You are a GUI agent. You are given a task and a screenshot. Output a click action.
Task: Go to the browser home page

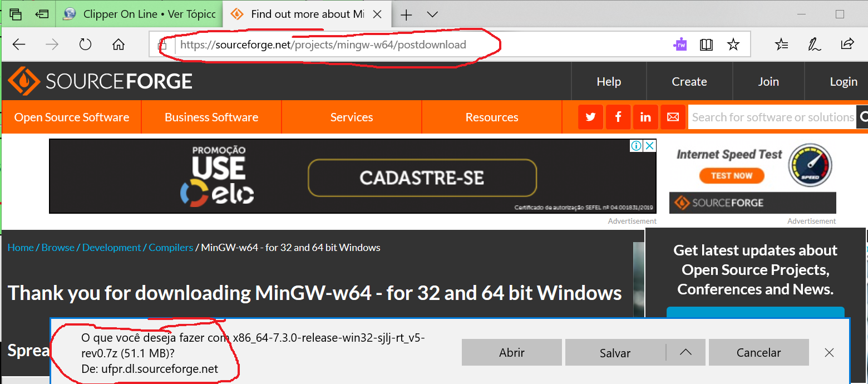tap(119, 45)
